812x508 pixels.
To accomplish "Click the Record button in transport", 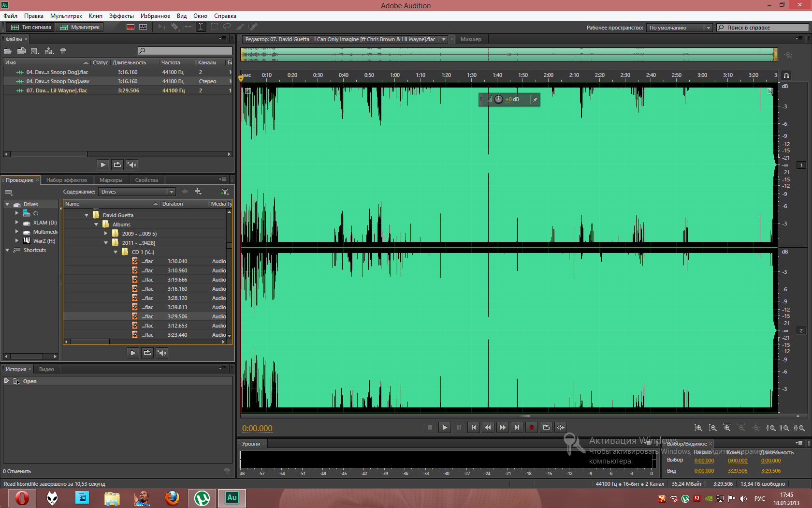I will [531, 427].
